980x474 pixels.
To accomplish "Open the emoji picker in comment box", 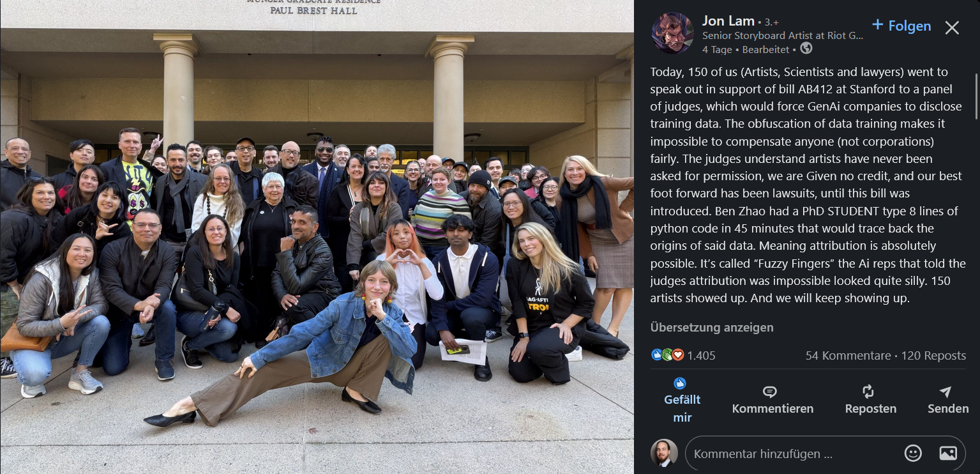I will click(913, 454).
